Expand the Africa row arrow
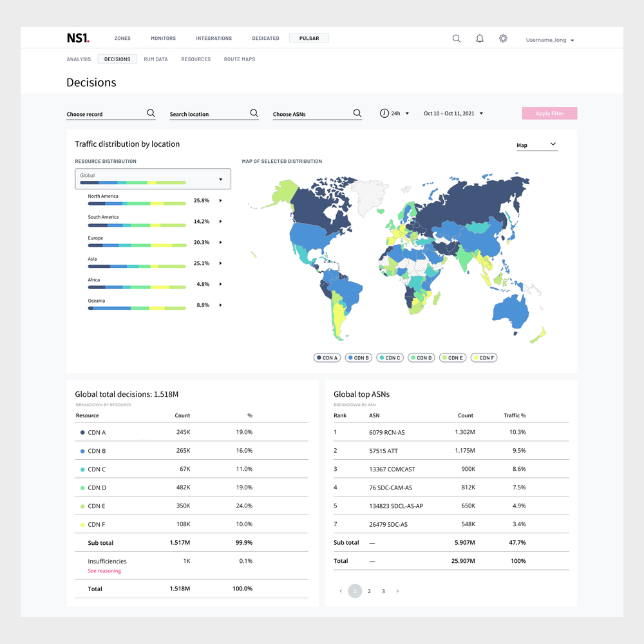The image size is (644, 644). tap(220, 284)
